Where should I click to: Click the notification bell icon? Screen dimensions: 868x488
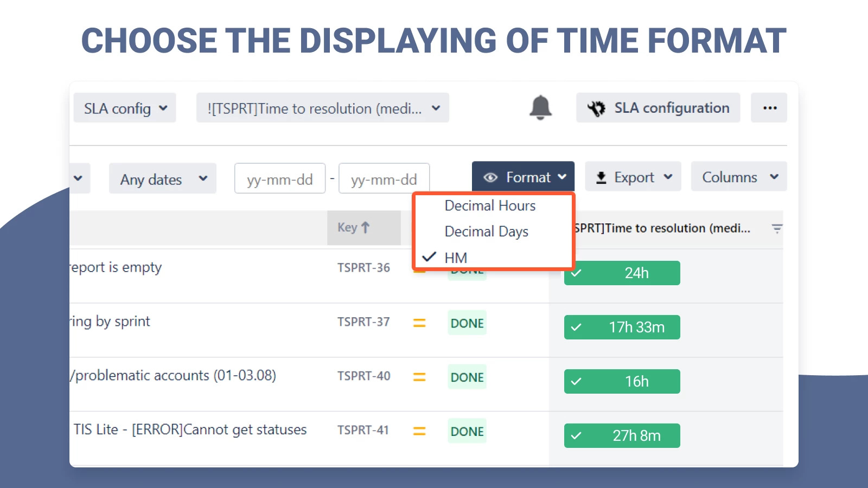pos(540,107)
